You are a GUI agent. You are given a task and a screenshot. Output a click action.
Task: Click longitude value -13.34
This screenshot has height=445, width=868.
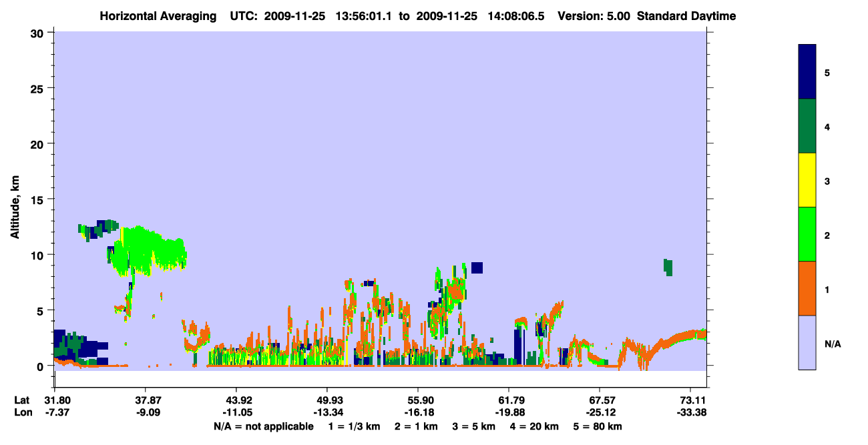coord(327,412)
